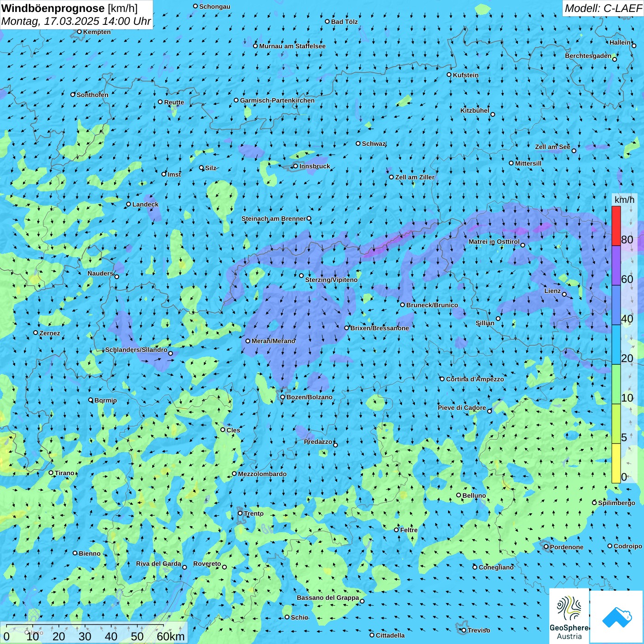The height and width of the screenshot is (644, 644).
Task: Click the Mezzolombardo city label
Action: [262, 474]
